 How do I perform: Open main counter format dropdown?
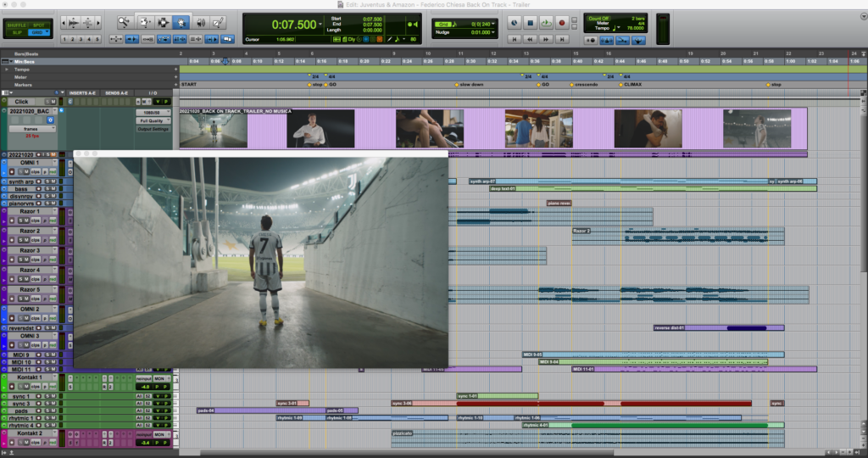[320, 25]
